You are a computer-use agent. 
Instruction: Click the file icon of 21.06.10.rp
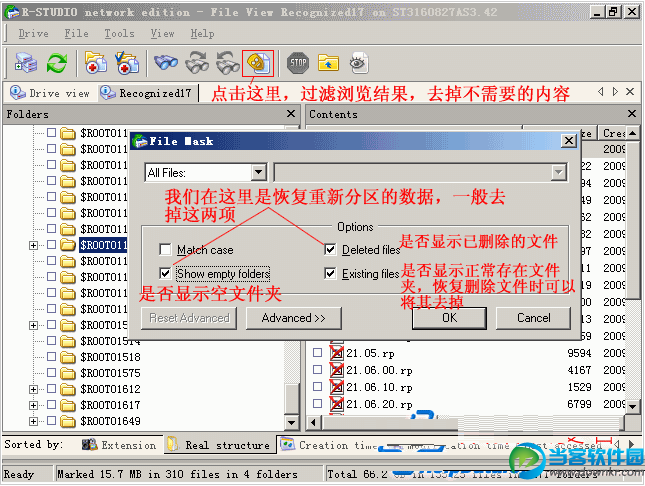coord(336,387)
